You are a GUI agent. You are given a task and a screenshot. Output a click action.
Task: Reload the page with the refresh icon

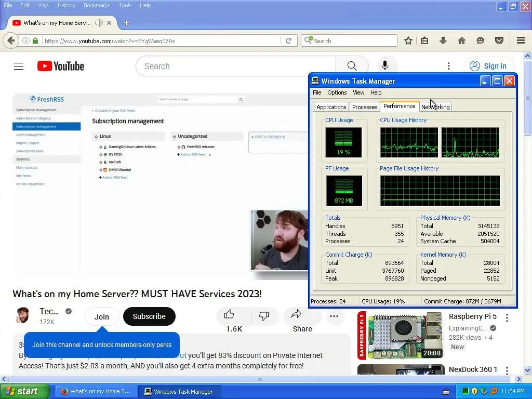pos(288,41)
